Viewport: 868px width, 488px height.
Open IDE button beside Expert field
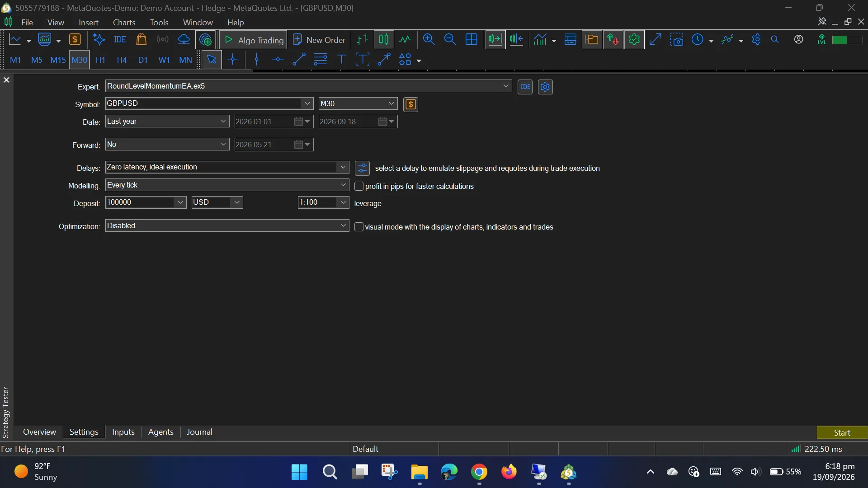tap(525, 87)
